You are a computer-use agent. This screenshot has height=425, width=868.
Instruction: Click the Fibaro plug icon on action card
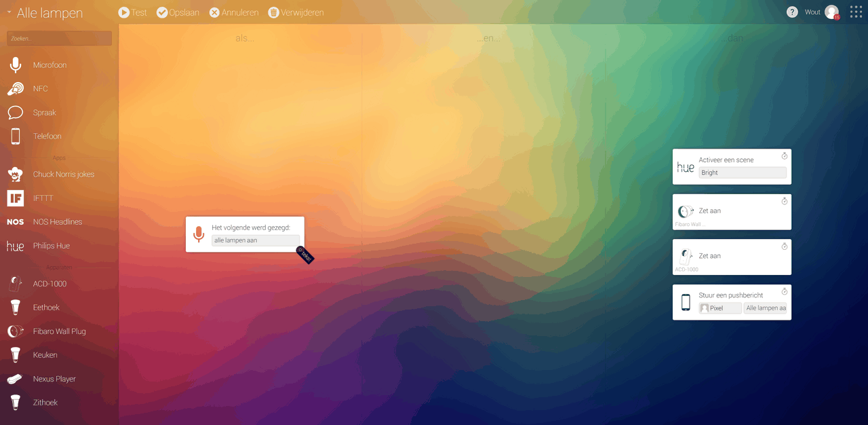[x=686, y=212]
